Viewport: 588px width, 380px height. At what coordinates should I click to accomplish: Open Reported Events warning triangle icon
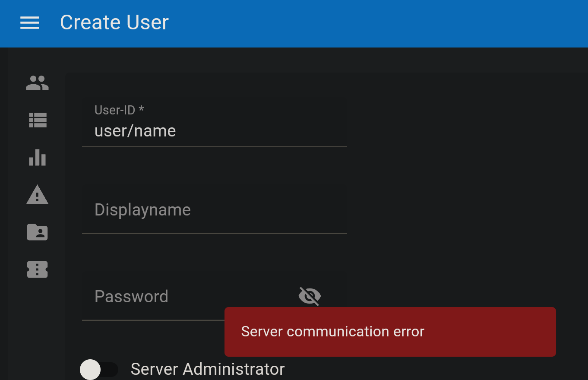pos(37,195)
